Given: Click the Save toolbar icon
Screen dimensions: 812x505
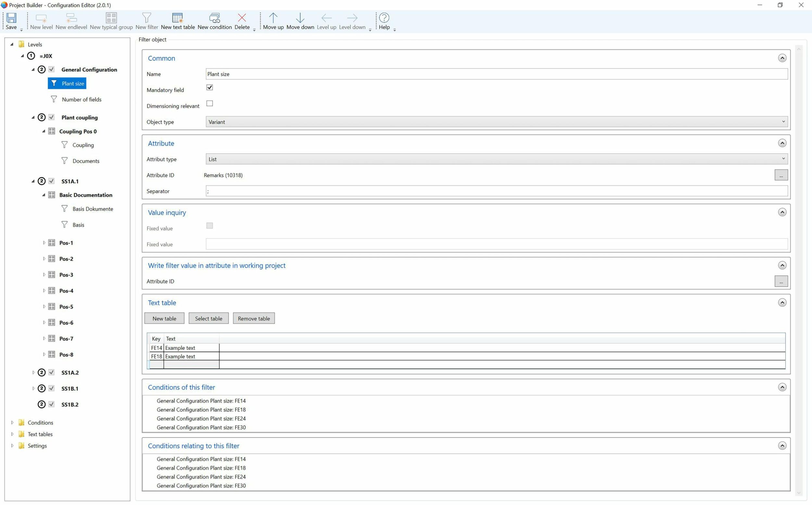Looking at the screenshot, I should tap(11, 18).
